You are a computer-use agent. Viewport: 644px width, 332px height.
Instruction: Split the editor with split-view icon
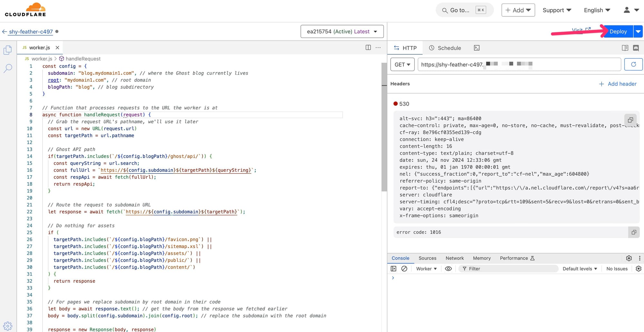368,48
